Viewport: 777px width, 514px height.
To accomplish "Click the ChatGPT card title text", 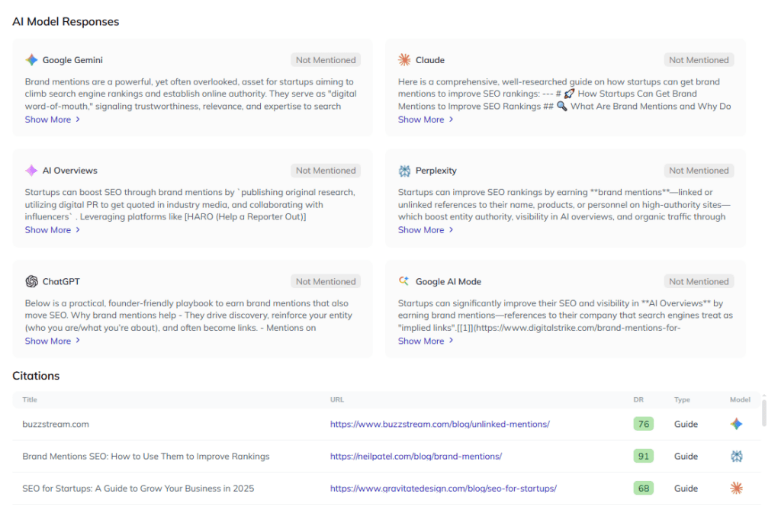I will pos(61,282).
